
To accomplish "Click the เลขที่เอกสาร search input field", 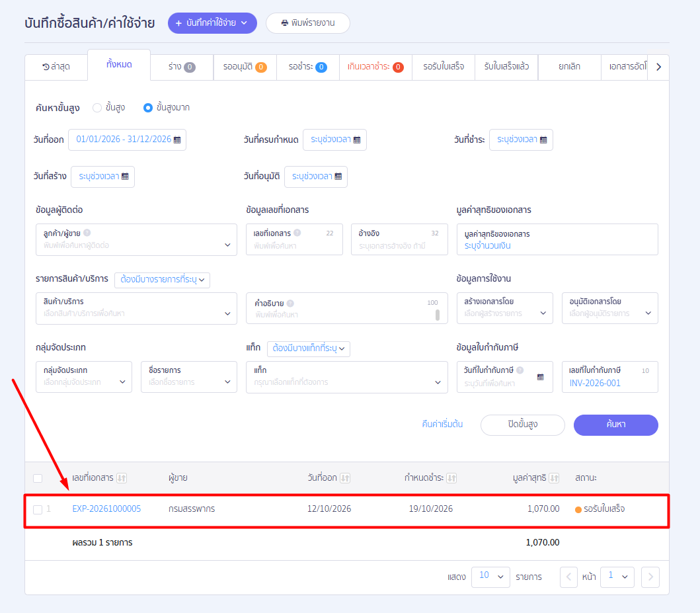I will pos(294,240).
